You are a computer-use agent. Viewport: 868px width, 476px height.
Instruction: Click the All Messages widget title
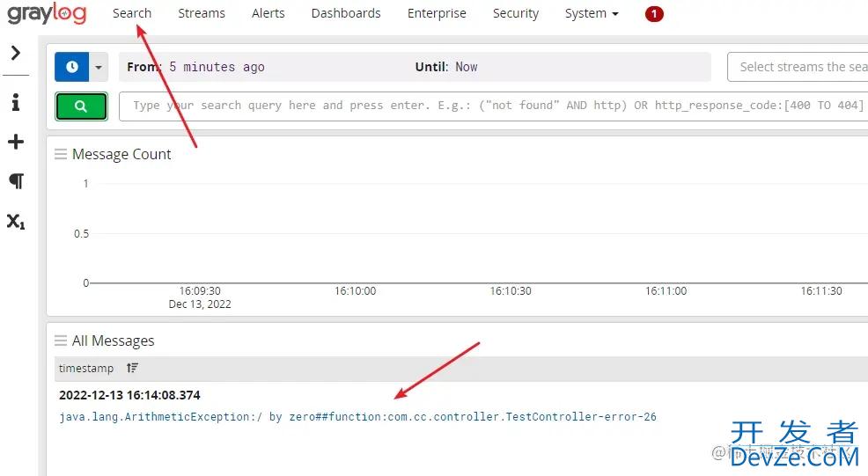(x=113, y=341)
